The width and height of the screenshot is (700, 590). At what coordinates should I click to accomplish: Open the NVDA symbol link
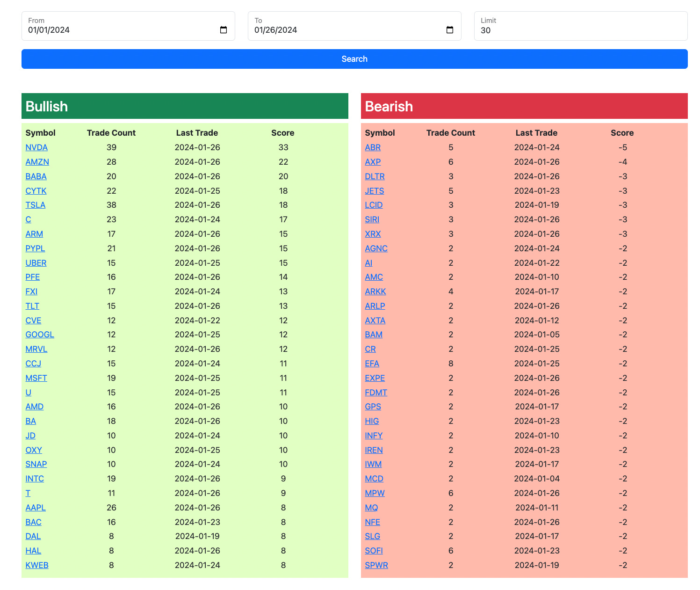tap(36, 147)
